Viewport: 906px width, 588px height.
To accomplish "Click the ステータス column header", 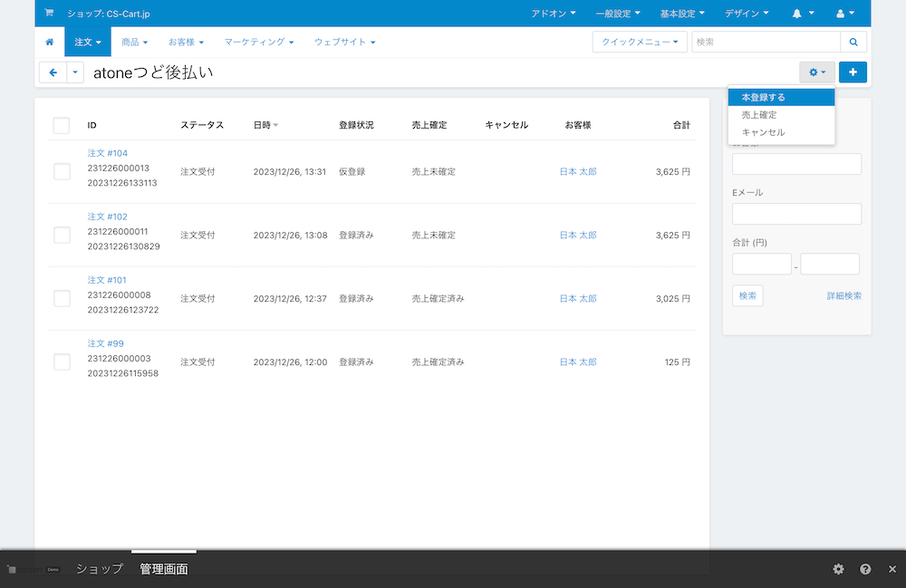I will (202, 125).
